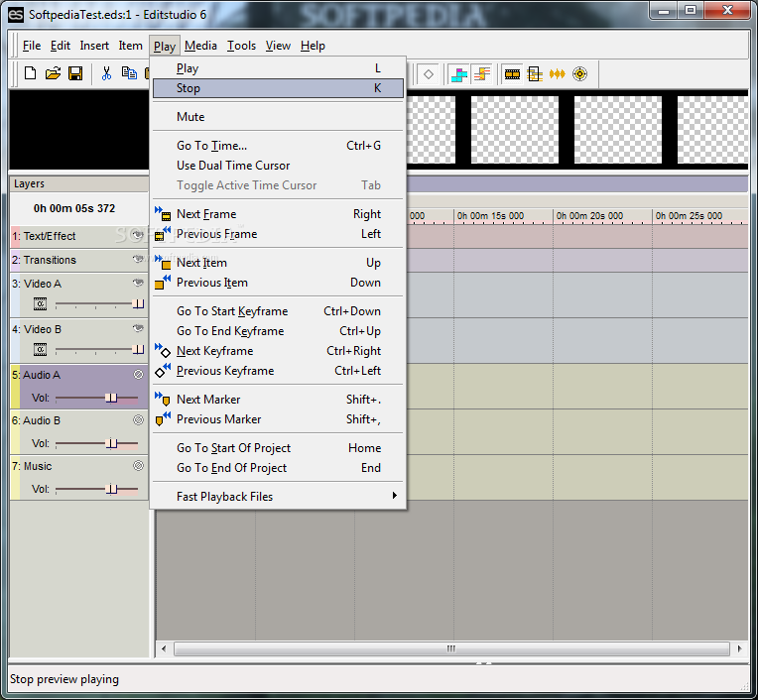Select Next Keyframe menu item
Viewport: 758px width, 700px height.
278,351
